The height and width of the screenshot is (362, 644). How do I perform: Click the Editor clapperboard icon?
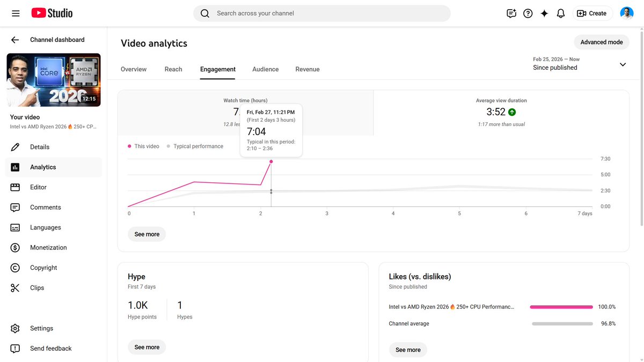(x=15, y=187)
